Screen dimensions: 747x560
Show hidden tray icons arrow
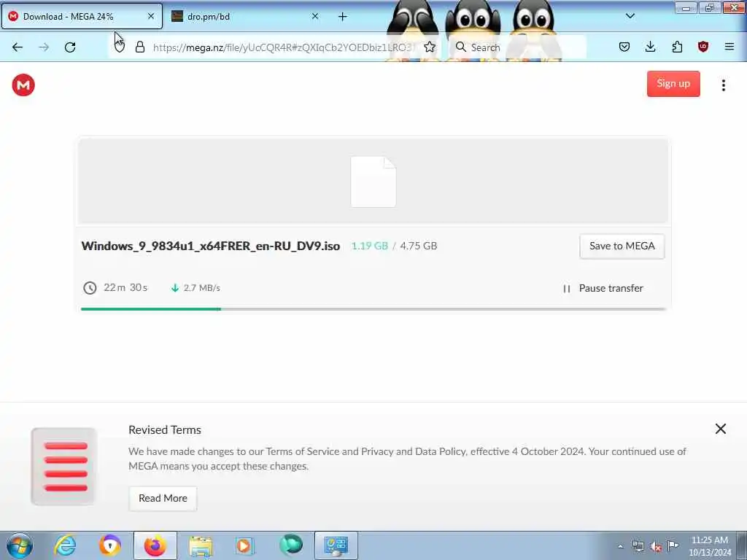tap(620, 546)
